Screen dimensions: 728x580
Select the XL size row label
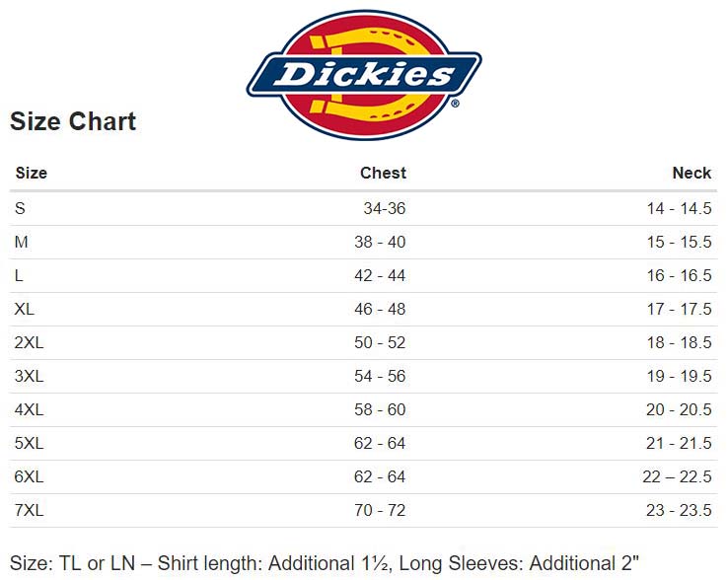click(25, 309)
